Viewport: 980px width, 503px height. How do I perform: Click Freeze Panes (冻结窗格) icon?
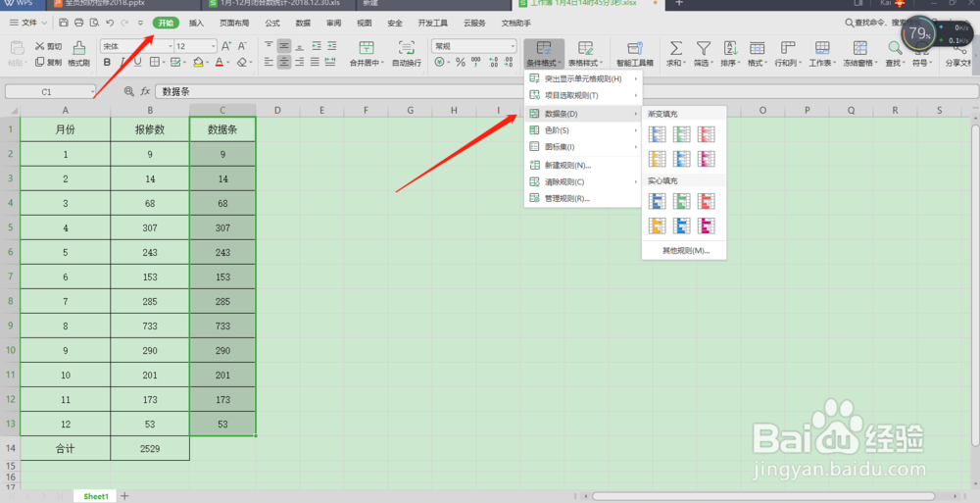860,49
